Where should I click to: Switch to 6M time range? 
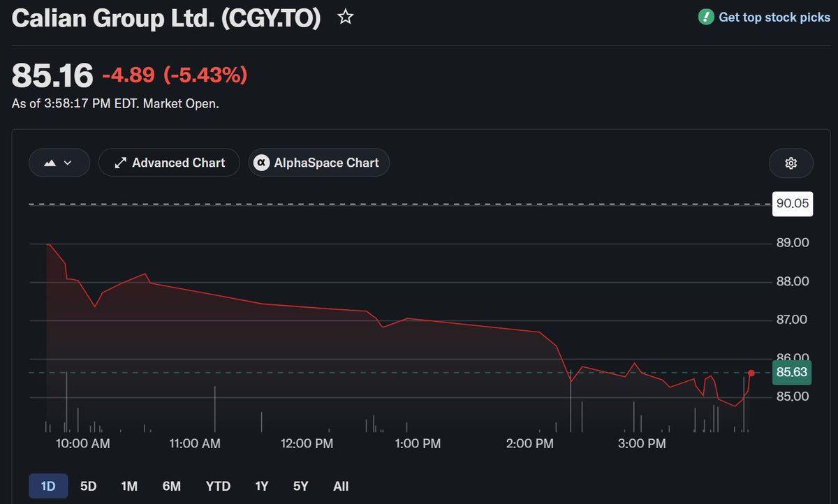[172, 487]
